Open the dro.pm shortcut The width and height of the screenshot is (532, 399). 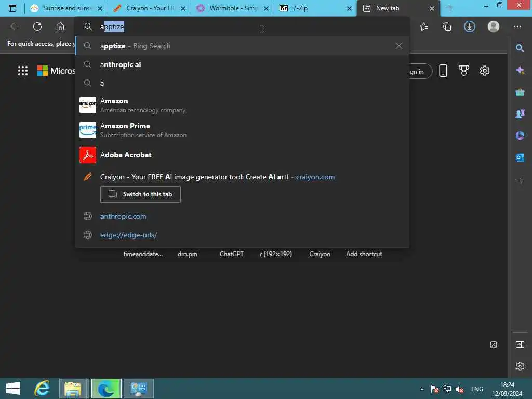tap(187, 254)
